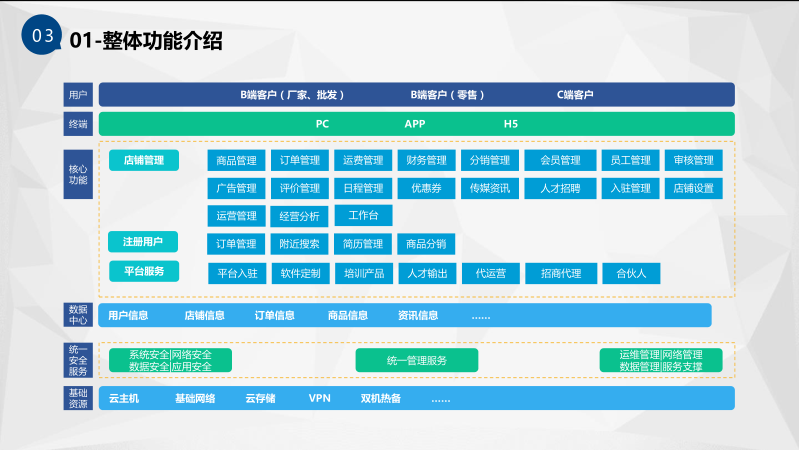Click the 代运营 box
800x450 pixels.
pos(491,273)
